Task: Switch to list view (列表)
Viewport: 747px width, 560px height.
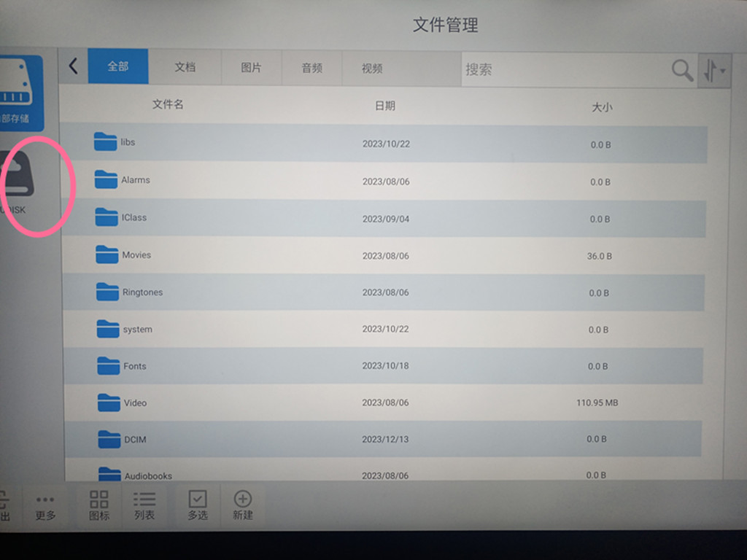Action: (x=144, y=505)
